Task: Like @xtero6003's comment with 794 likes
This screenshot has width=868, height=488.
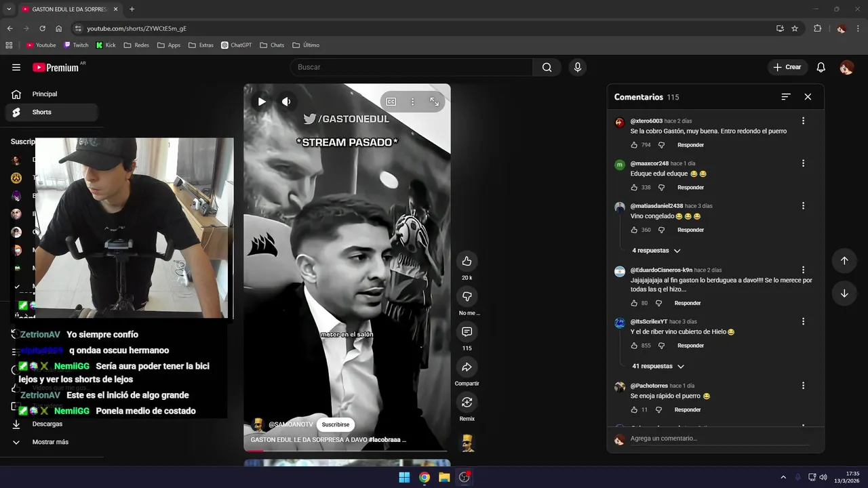Action: (x=634, y=145)
